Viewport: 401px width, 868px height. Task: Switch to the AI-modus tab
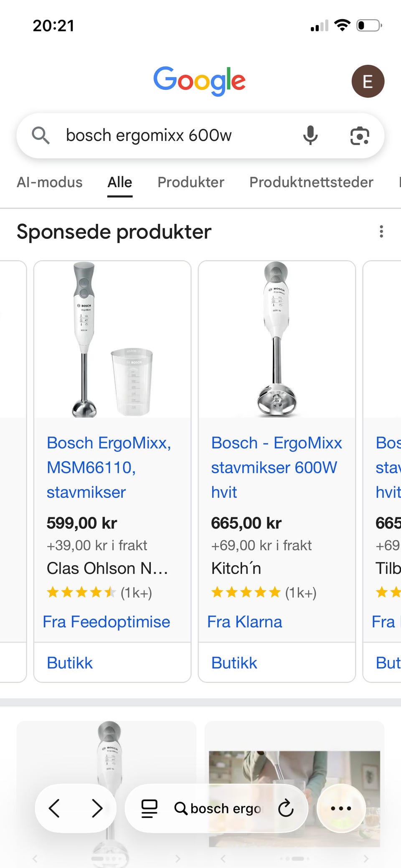tap(49, 182)
